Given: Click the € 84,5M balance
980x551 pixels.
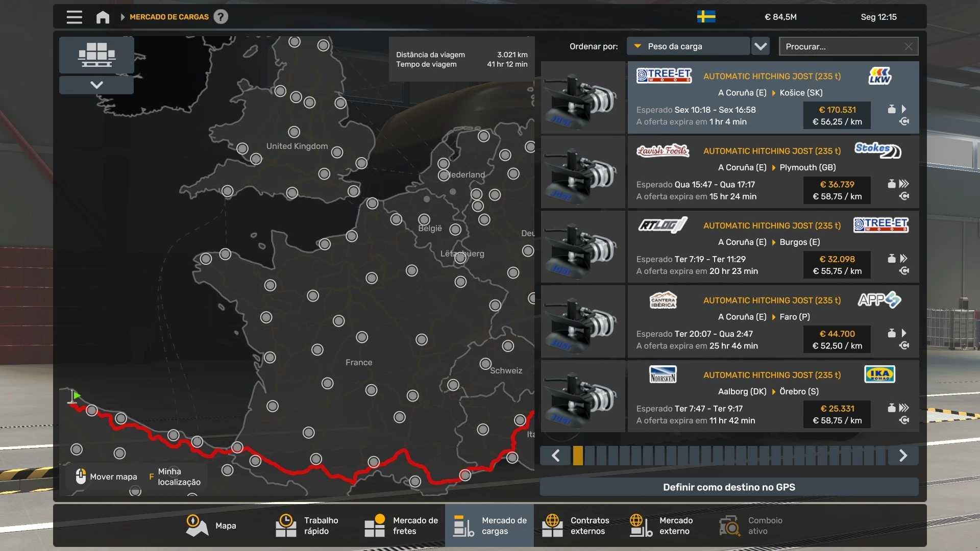Looking at the screenshot, I should click(x=780, y=17).
